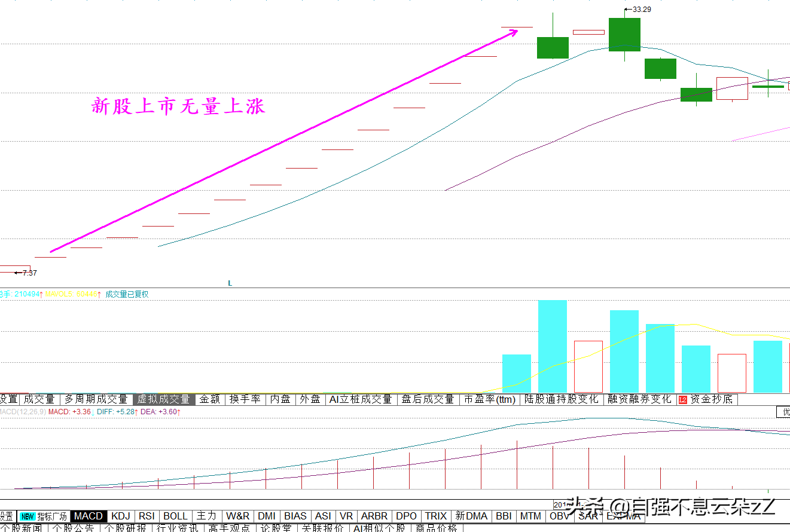This screenshot has height=532, width=790.
Task: Select the DPO indicator tab
Action: click(x=407, y=516)
